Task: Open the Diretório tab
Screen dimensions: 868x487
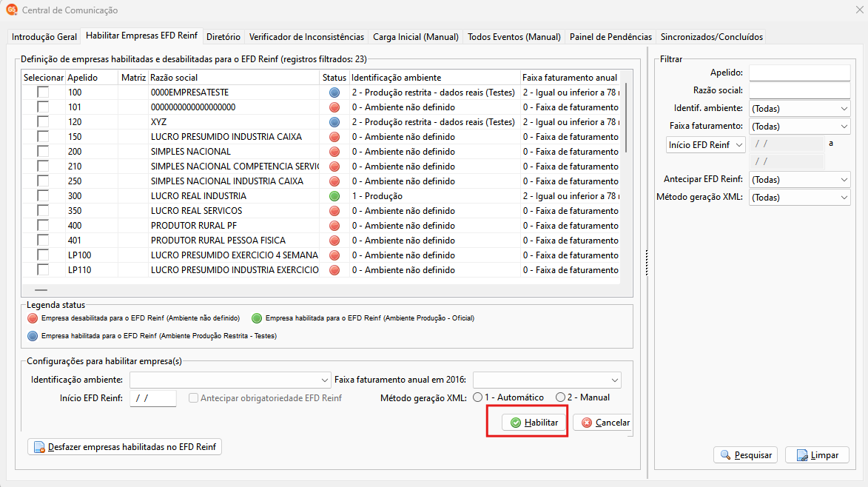Action: pyautogui.click(x=223, y=37)
